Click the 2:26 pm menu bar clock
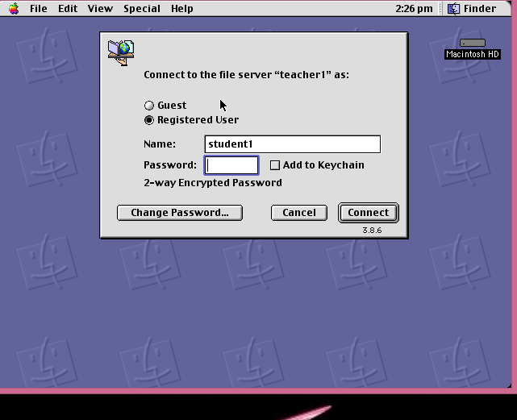 414,9
